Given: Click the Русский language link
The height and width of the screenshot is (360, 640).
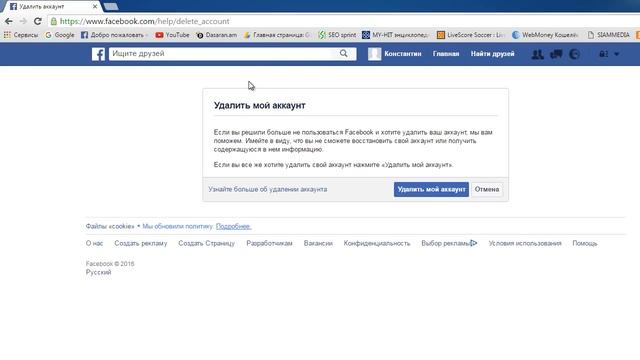Looking at the screenshot, I should click(98, 272).
